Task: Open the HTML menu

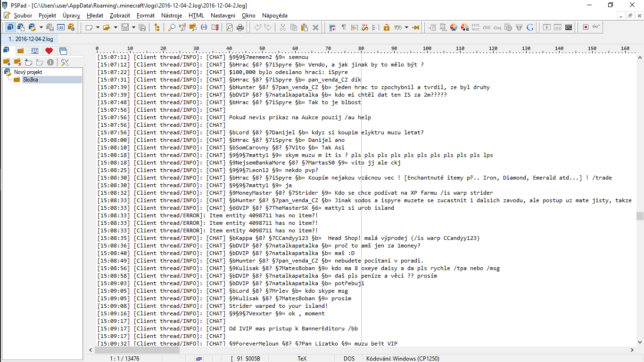Action: 196,16
